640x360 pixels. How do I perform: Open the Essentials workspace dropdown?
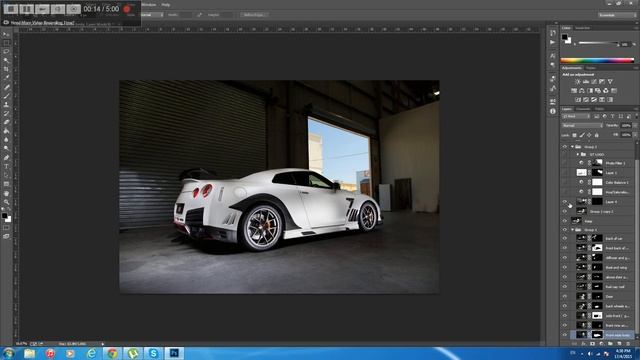pos(616,15)
